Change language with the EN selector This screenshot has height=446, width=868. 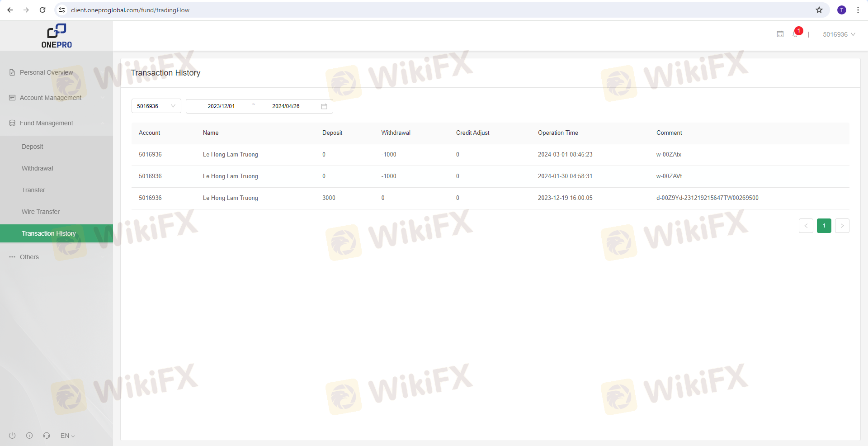tap(68, 436)
